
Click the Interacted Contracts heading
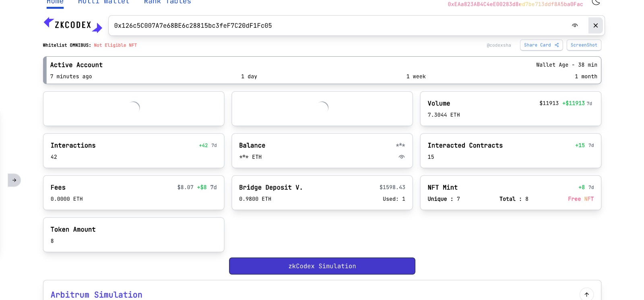coord(465,146)
